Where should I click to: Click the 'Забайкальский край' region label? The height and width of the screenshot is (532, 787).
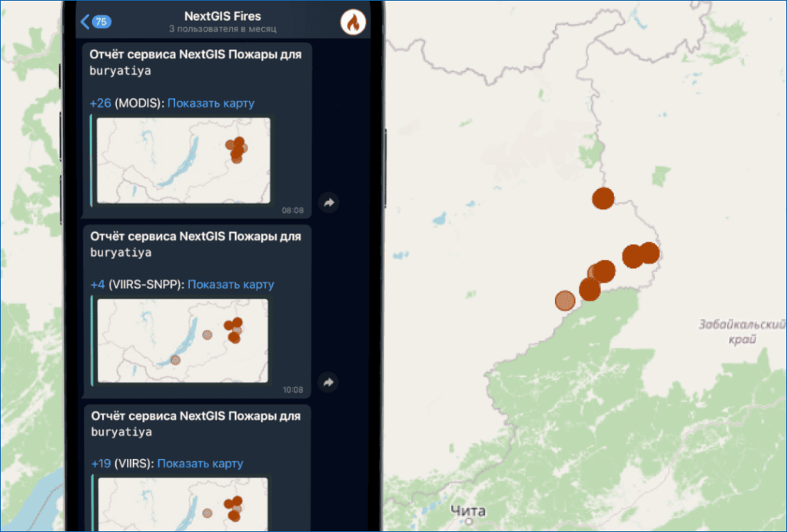742,331
